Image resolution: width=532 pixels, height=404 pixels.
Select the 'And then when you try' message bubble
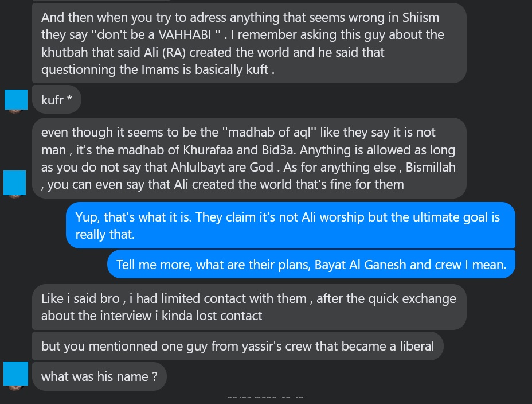pyautogui.click(x=248, y=43)
